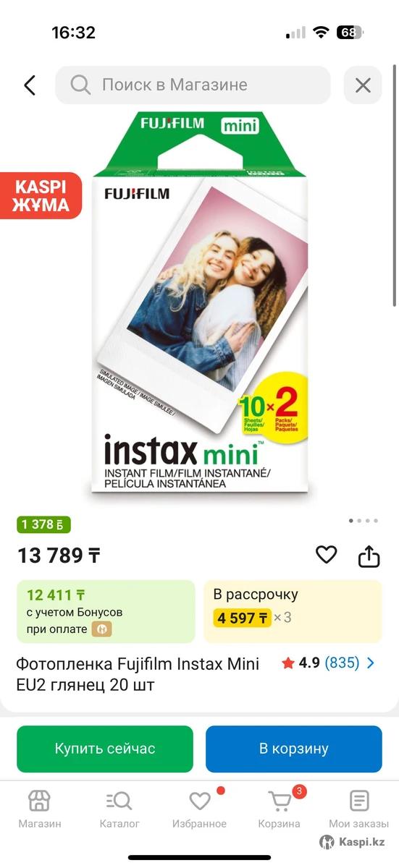Share the product via share icon
Viewport: 399px width, 868px height.
tap(369, 556)
